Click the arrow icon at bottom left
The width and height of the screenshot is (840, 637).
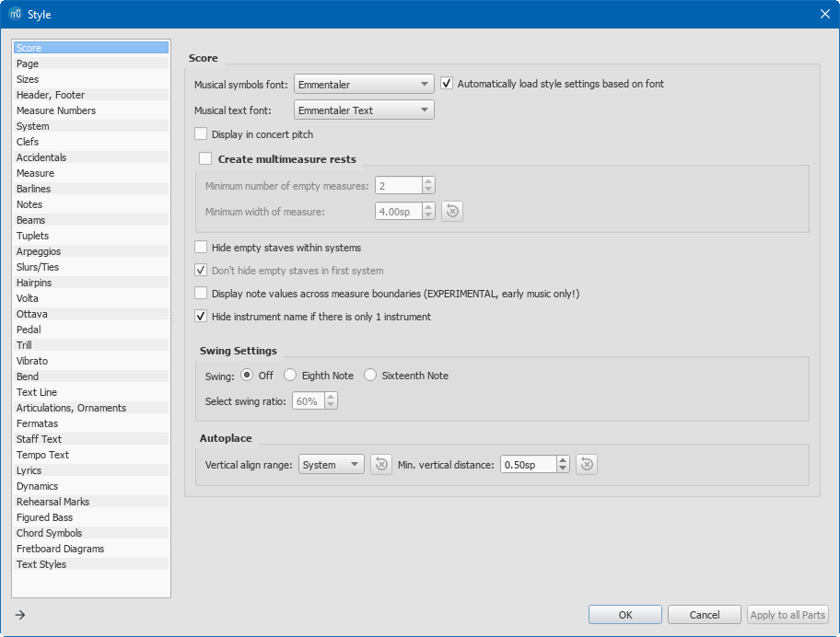point(20,615)
